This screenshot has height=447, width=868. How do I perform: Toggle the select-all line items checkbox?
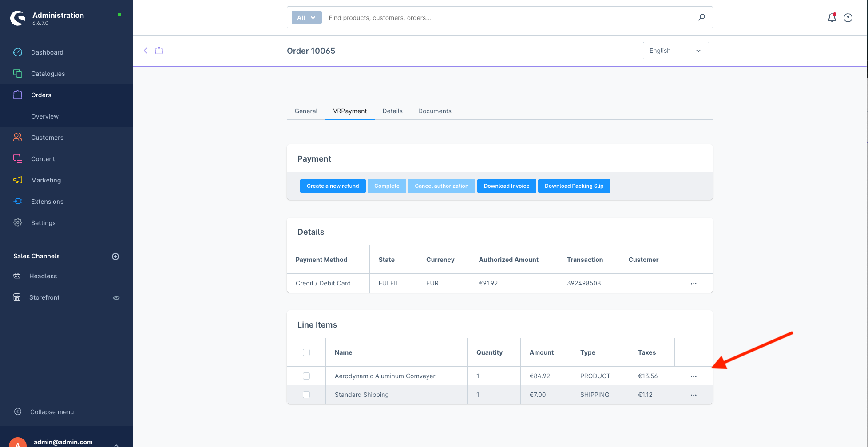[x=306, y=352]
